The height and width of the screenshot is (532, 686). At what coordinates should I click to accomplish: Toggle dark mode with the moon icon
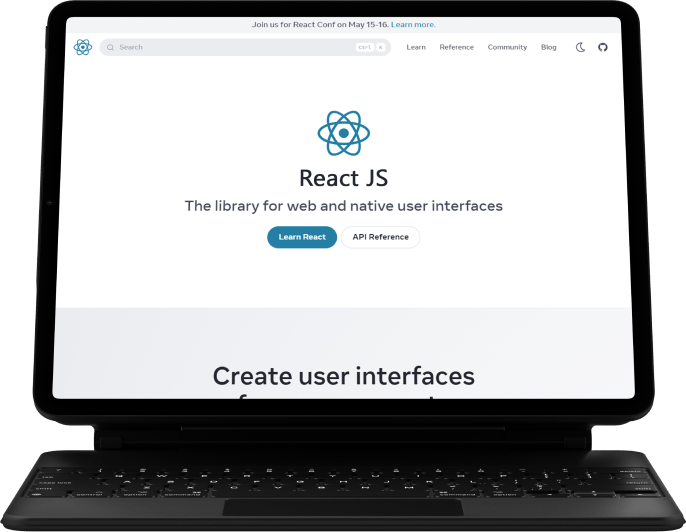pos(580,47)
